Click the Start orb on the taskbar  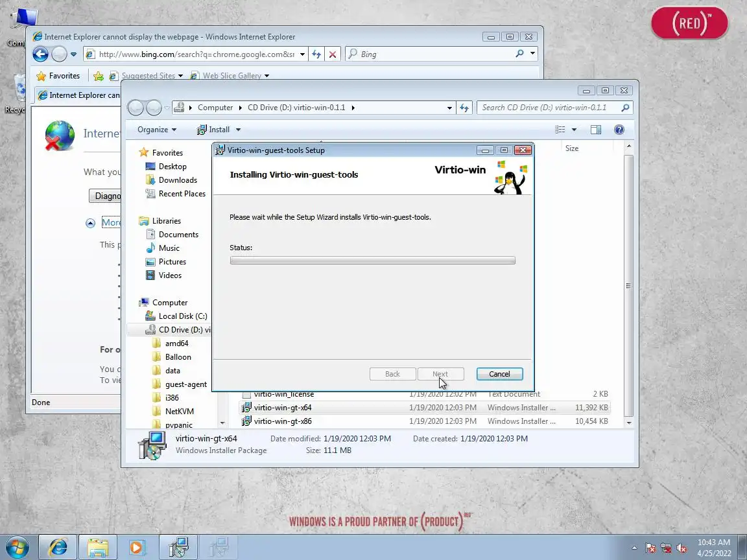point(17,547)
